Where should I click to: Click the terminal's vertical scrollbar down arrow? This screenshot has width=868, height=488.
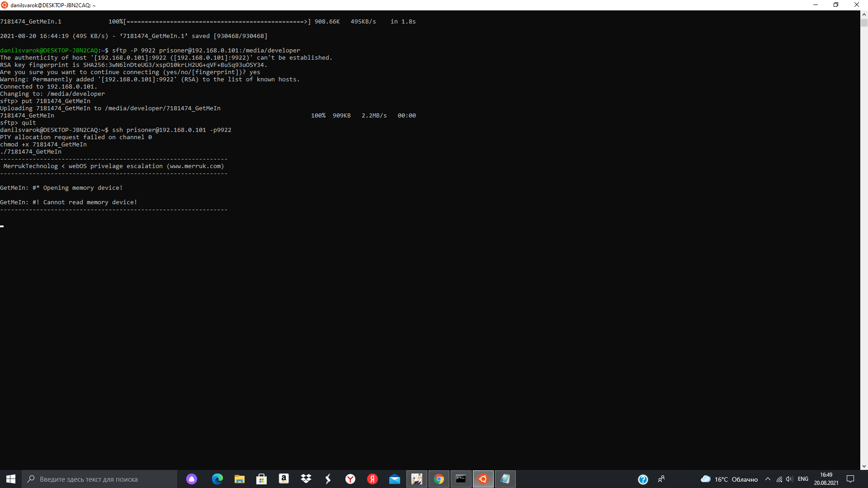pos(864,466)
